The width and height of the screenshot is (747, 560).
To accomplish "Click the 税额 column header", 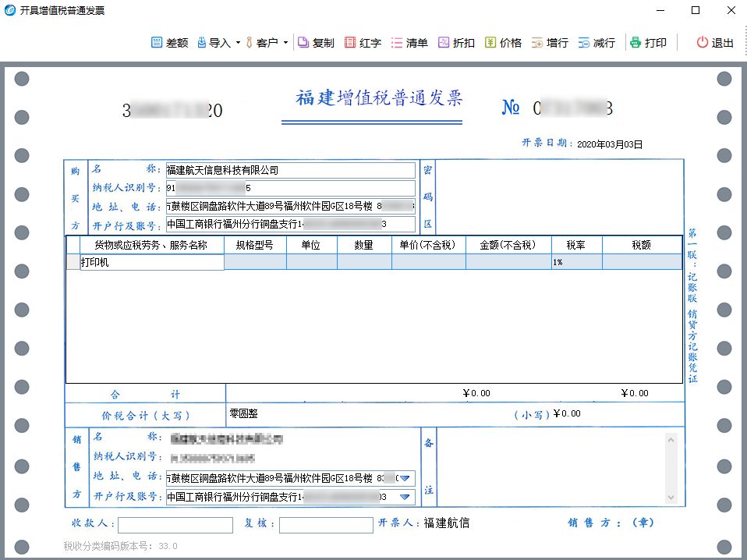I will 643,245.
